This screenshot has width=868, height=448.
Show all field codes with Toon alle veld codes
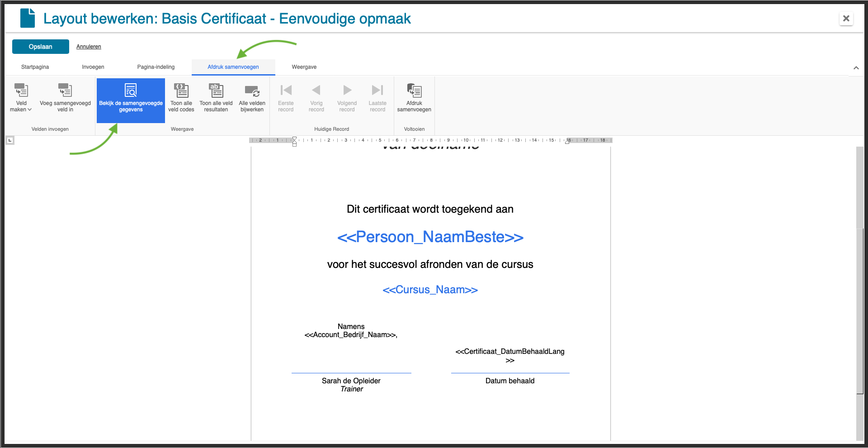pyautogui.click(x=181, y=97)
